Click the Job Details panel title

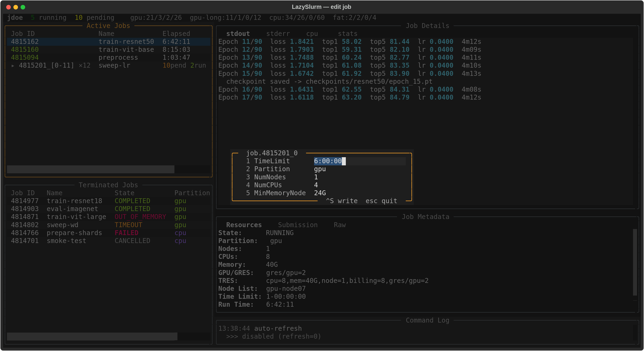point(427,26)
